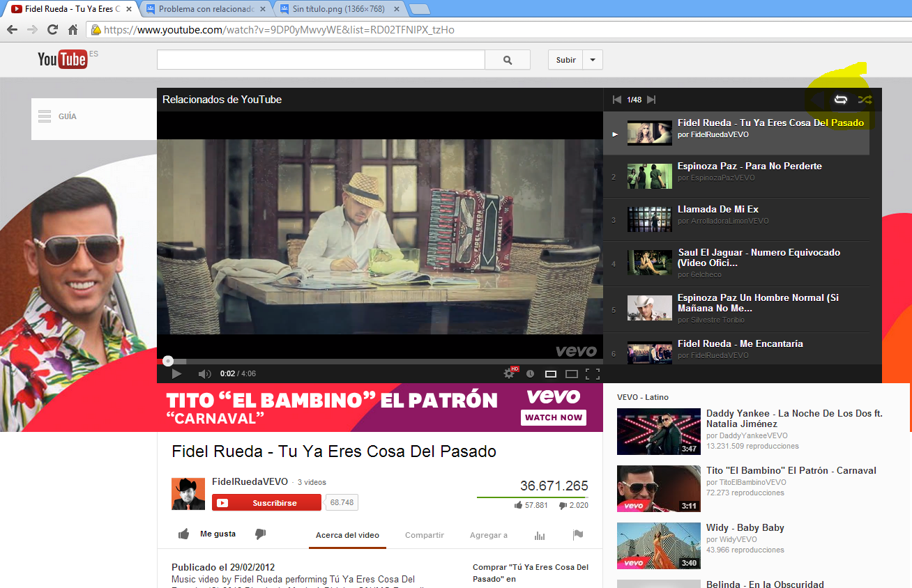Click current playlist item 'Tu Ya Eres Cosa Del Pasado'
Image resolution: width=912 pixels, height=588 pixels.
736,133
